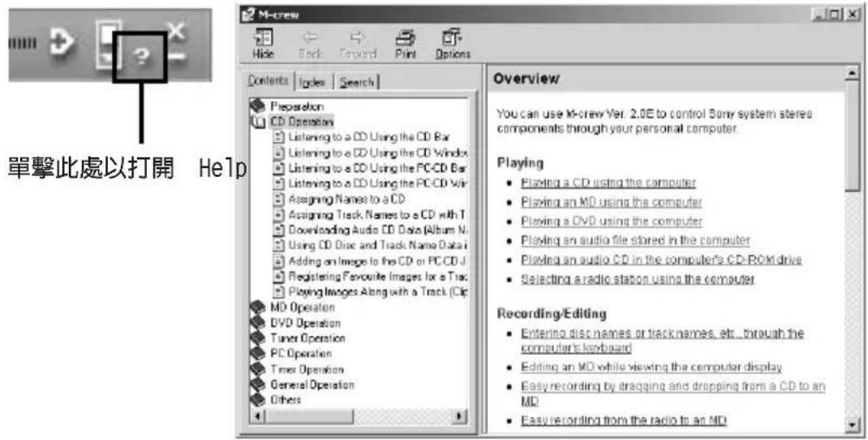The width and height of the screenshot is (868, 440).
Task: Open the Options toolbar menu
Action: tap(453, 44)
